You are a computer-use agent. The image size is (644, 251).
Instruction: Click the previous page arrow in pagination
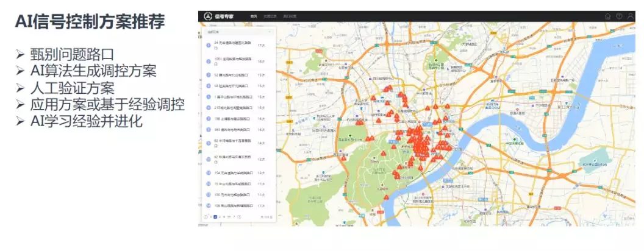coord(206,216)
